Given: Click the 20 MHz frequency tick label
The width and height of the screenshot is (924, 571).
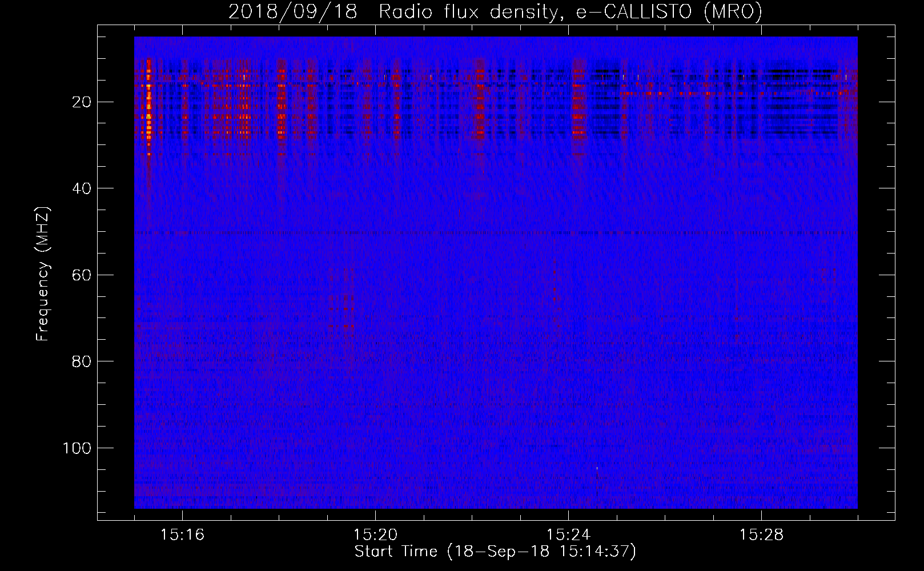Looking at the screenshot, I should click(82, 102).
